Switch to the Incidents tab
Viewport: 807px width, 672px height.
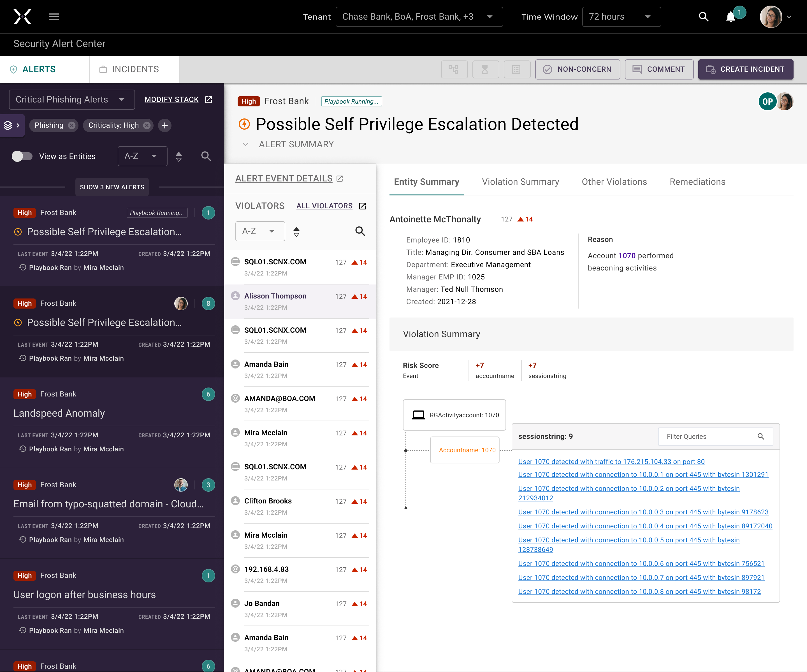(134, 69)
